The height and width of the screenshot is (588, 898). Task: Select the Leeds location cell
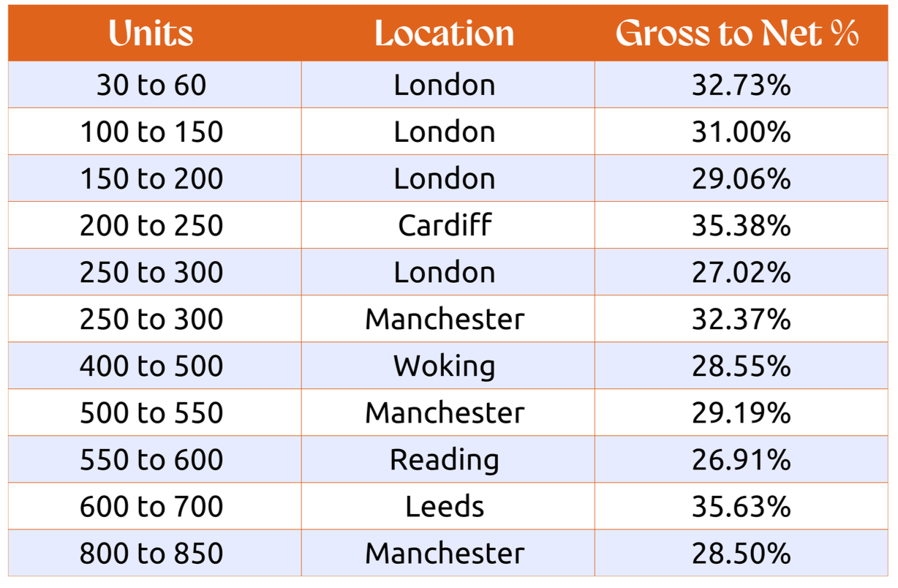click(445, 506)
